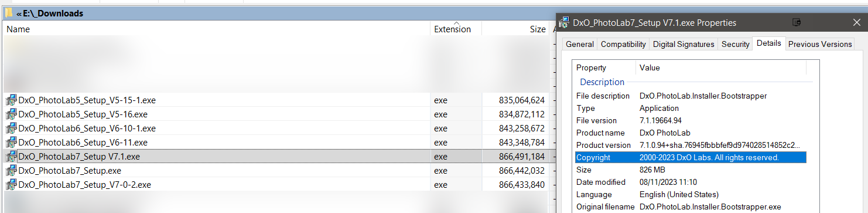Switch to the General tab
The width and height of the screenshot is (868, 213).
click(x=580, y=44)
